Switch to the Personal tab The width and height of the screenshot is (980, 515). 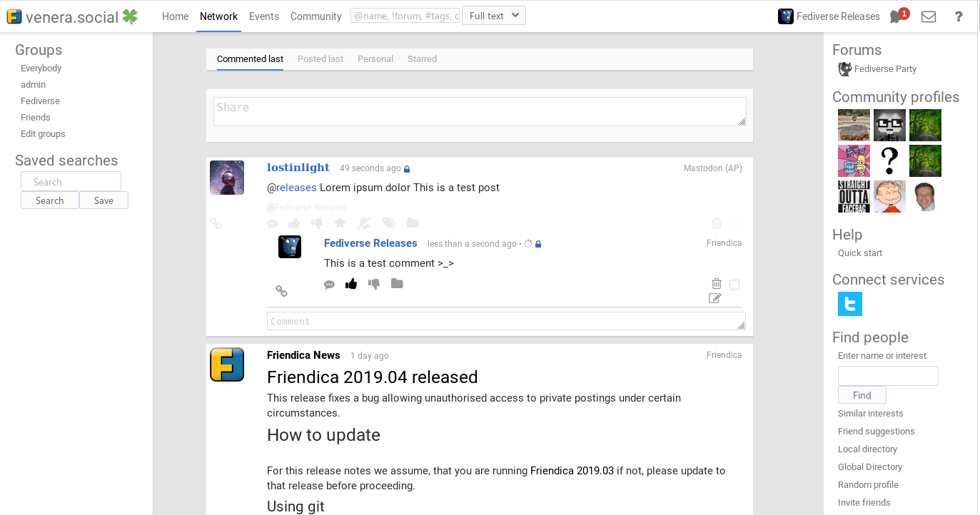pyautogui.click(x=375, y=59)
